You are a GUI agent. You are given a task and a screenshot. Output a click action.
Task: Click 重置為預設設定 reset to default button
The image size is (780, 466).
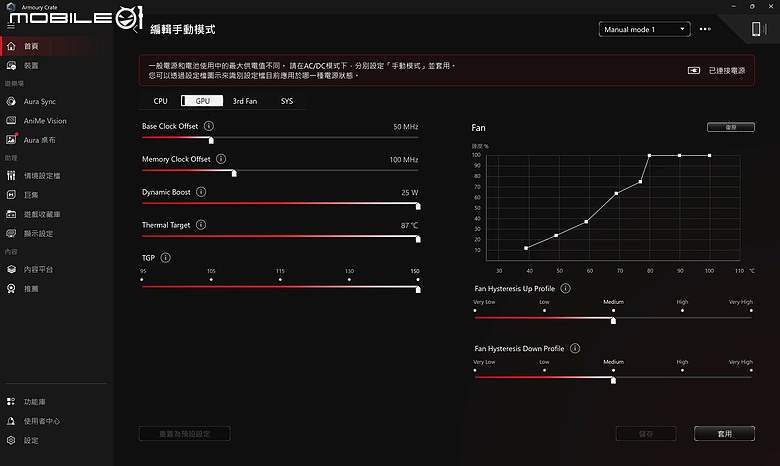point(185,434)
